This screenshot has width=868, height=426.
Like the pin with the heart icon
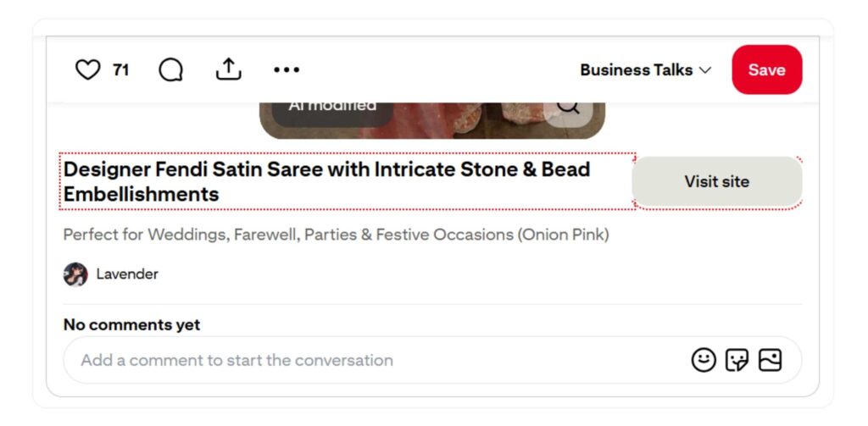88,69
